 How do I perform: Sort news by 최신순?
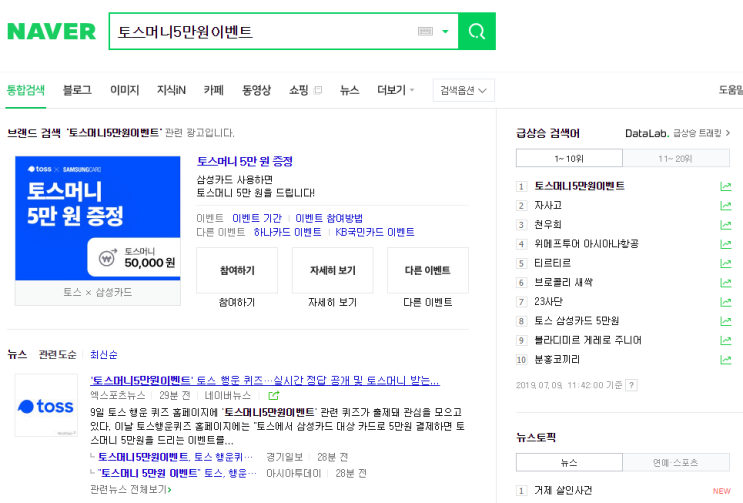104,355
